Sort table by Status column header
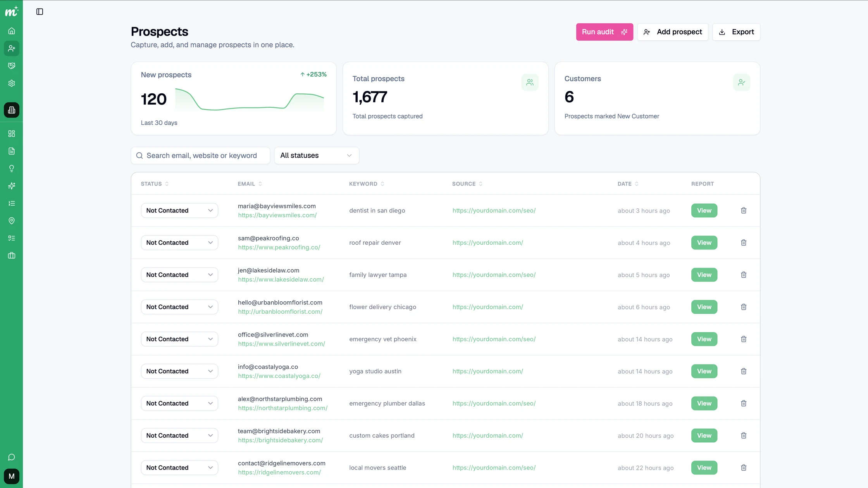868x488 pixels. (x=155, y=184)
